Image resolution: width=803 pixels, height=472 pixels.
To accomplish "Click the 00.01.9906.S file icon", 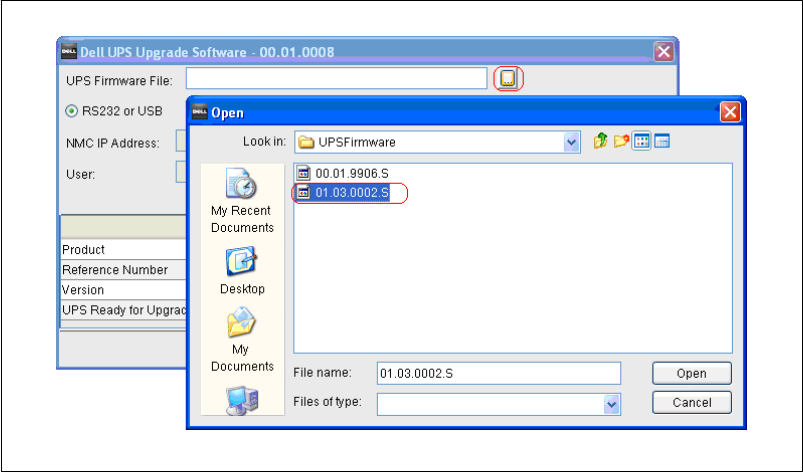I will click(x=304, y=173).
